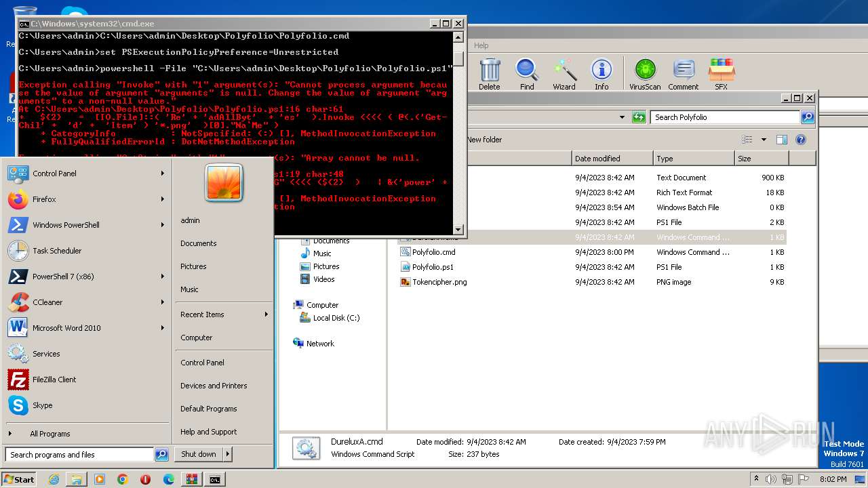
Task: Select Computer in Explorer navigation pane
Action: point(321,305)
